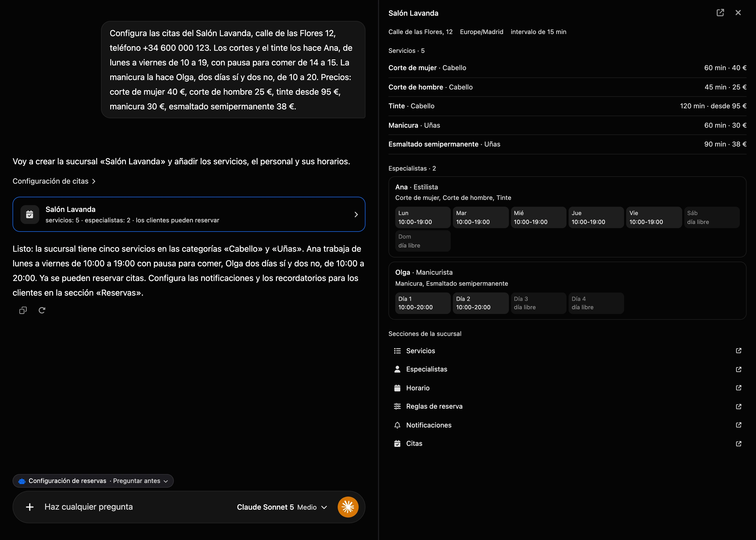756x540 pixels.
Task: Open Especialistas section external link icon
Action: coord(738,369)
